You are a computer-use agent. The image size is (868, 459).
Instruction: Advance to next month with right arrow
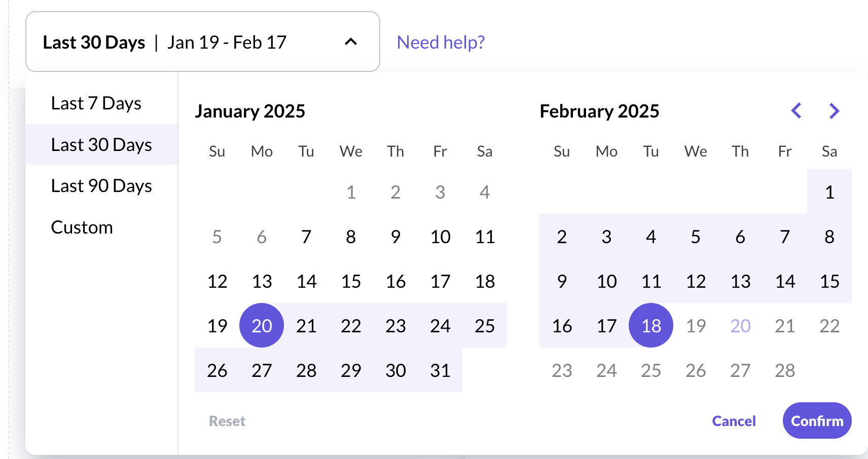(834, 110)
